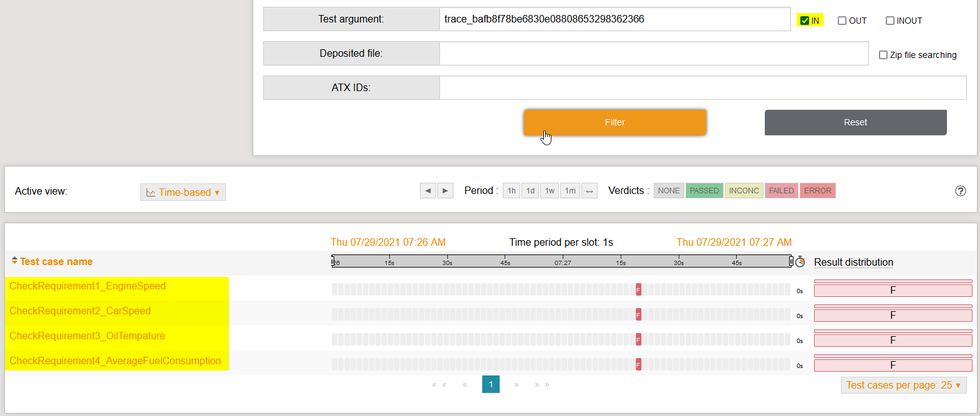Enable the OUT checkbox

(842, 21)
